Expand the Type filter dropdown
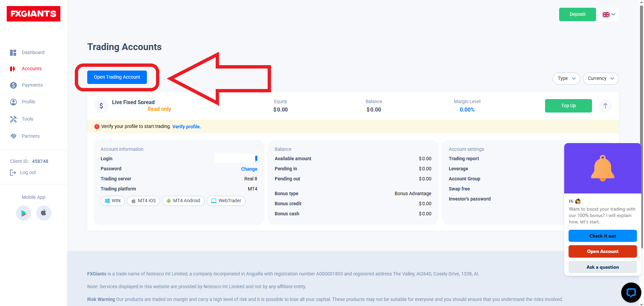Viewport: 644px width, 306px height. pos(566,79)
